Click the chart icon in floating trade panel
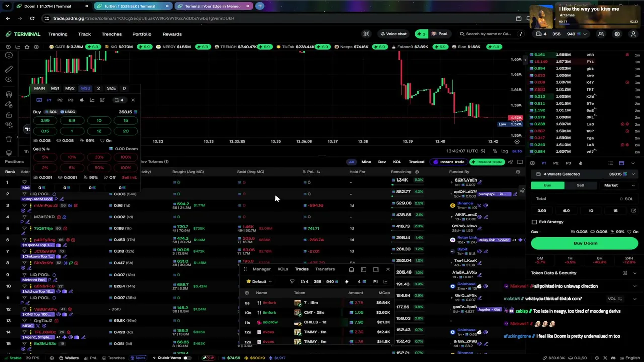 click(x=92, y=100)
